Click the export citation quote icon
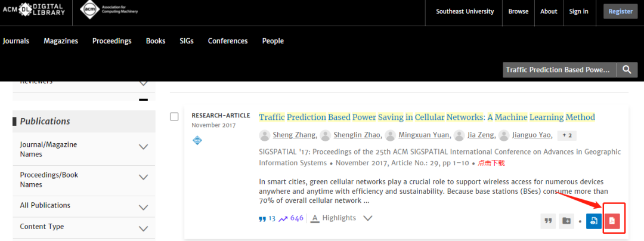The height and width of the screenshot is (241, 644). (x=548, y=221)
